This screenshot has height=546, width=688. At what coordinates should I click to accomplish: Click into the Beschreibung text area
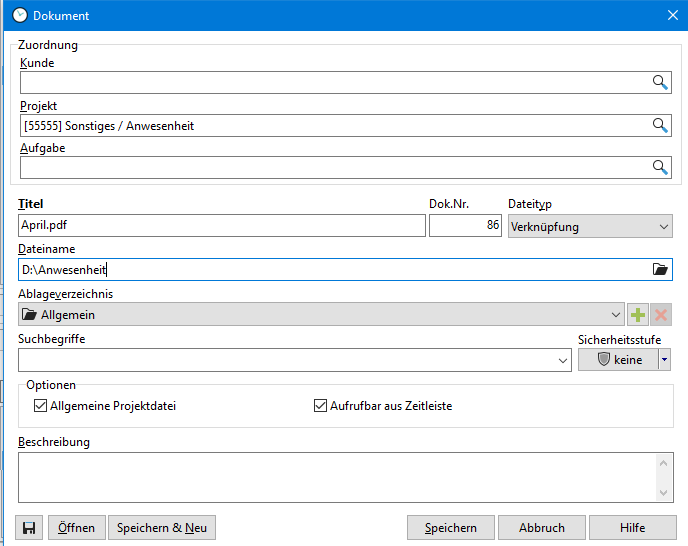(335, 477)
